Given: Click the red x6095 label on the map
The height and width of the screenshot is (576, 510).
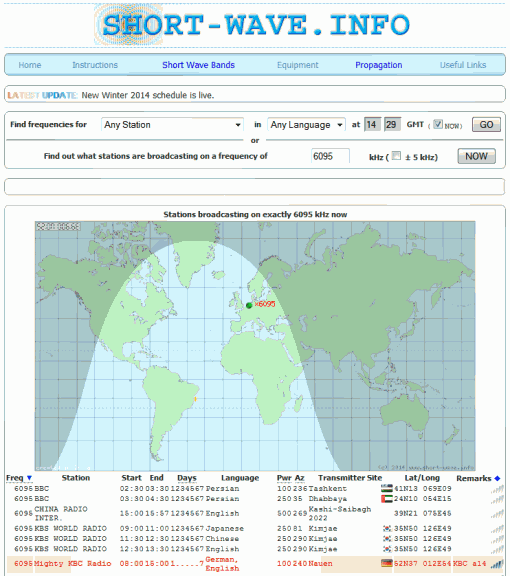Looking at the screenshot, I should (x=265, y=304).
